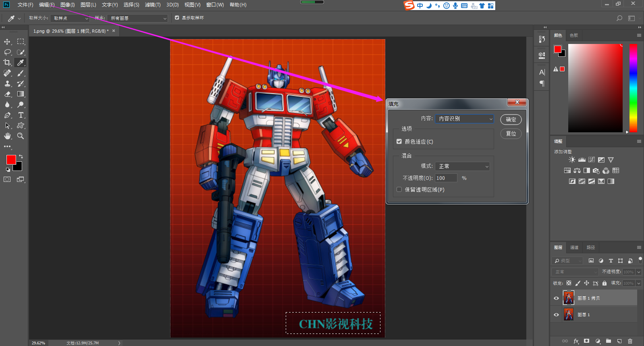Image resolution: width=644 pixels, height=346 pixels.
Task: Click the layer style fx icon
Action: click(x=576, y=341)
